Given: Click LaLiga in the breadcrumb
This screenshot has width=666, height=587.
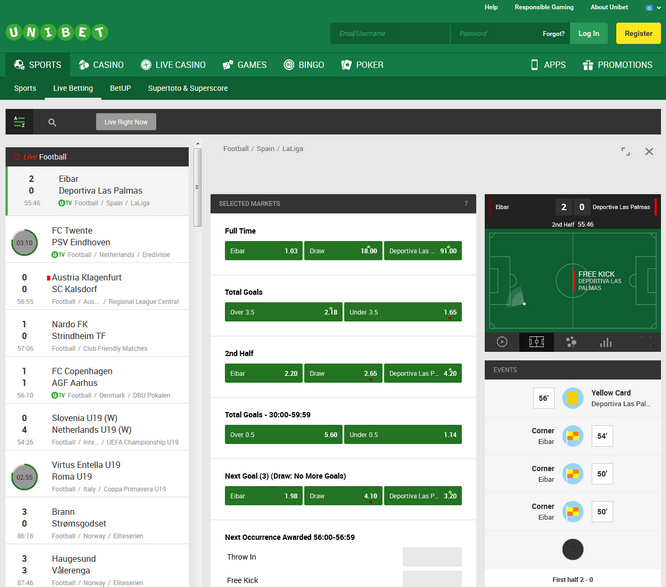Looking at the screenshot, I should pos(293,149).
